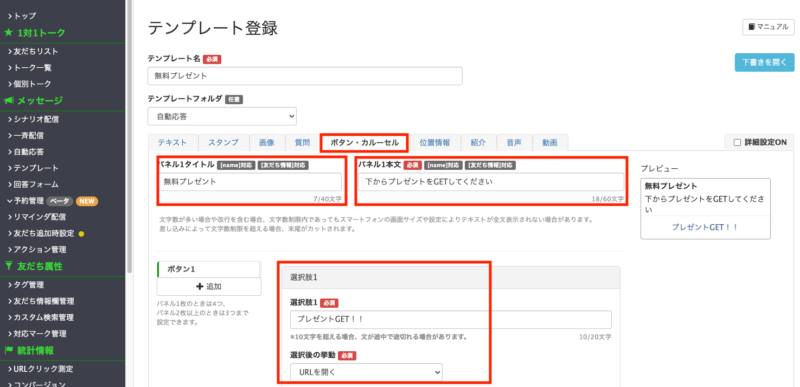Open 友だちリスト in the sidebar

[33, 51]
